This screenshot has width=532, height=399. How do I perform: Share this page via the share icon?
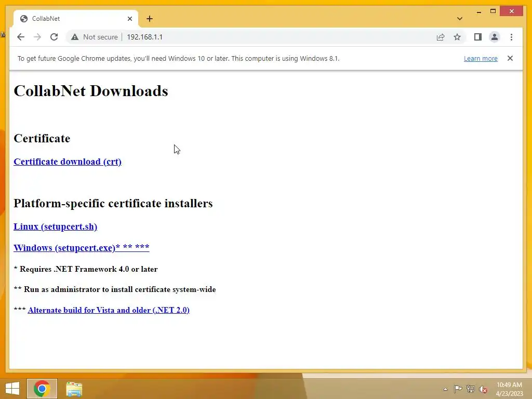point(441,37)
